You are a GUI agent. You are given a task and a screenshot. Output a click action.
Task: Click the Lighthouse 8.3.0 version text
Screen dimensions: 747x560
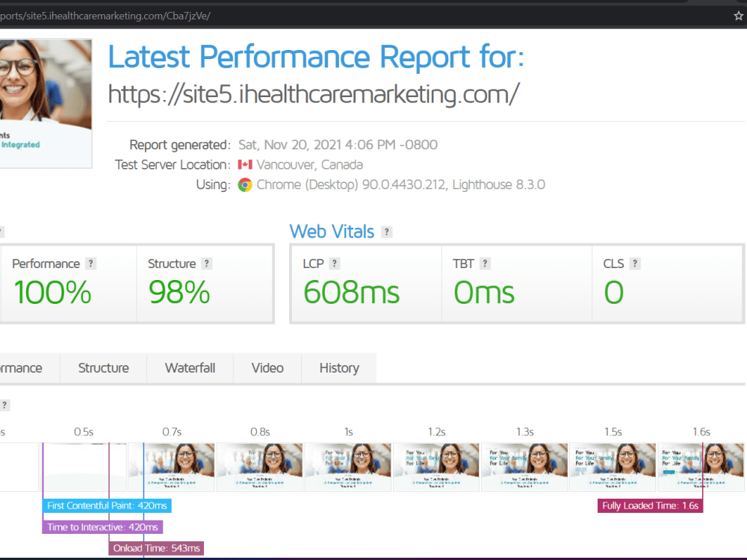499,184
